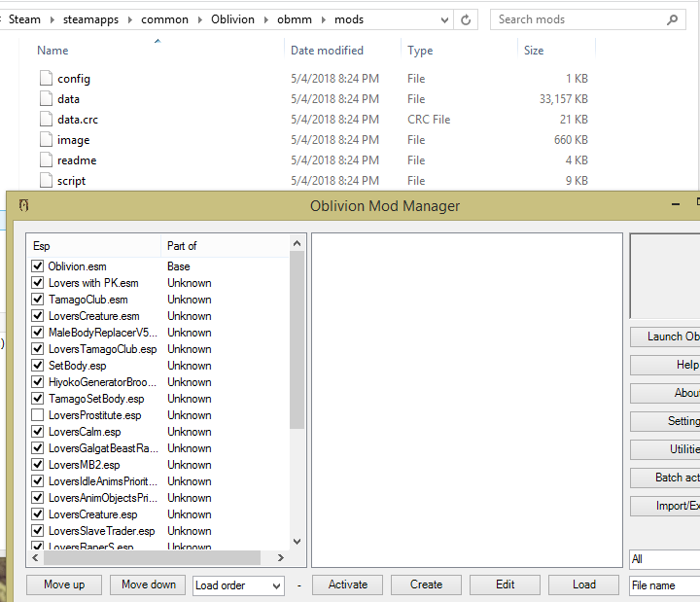Screen dimensions: 700x602
Task: Expand the chevron after common in address bar
Action: [x=199, y=19]
